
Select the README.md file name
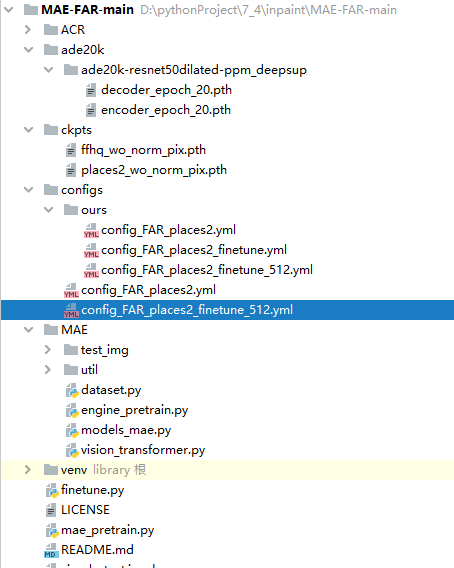point(97,550)
